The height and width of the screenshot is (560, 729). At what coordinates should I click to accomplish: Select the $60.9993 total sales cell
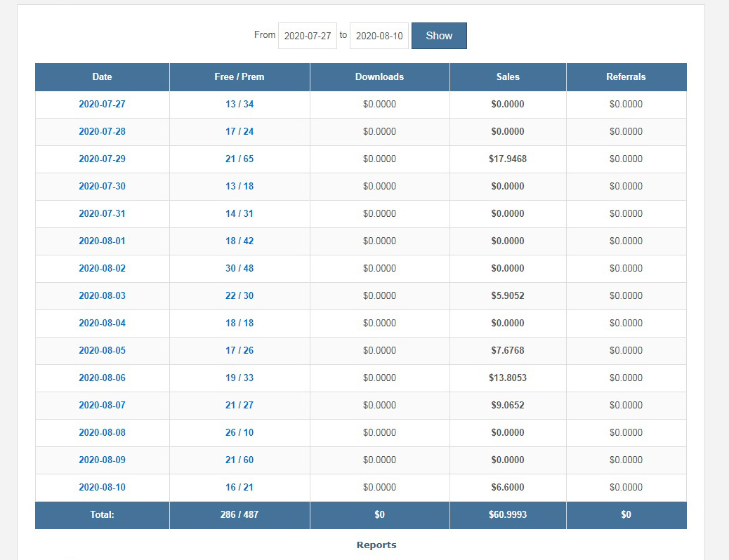(x=508, y=515)
